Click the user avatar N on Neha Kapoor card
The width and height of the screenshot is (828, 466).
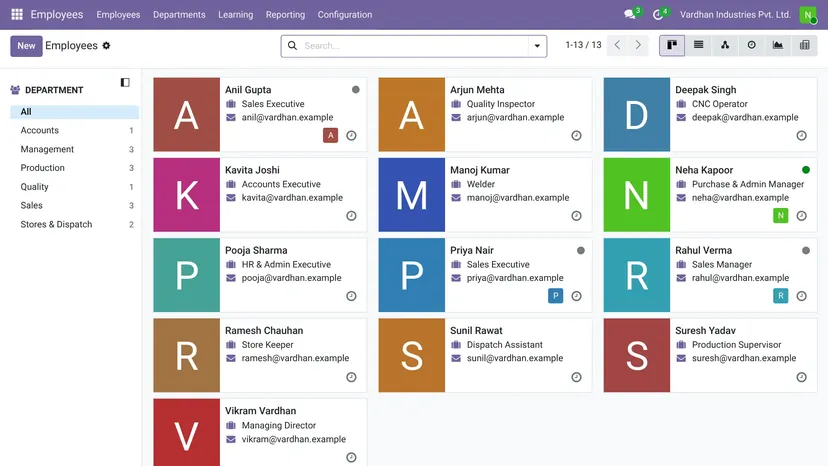[x=780, y=216]
